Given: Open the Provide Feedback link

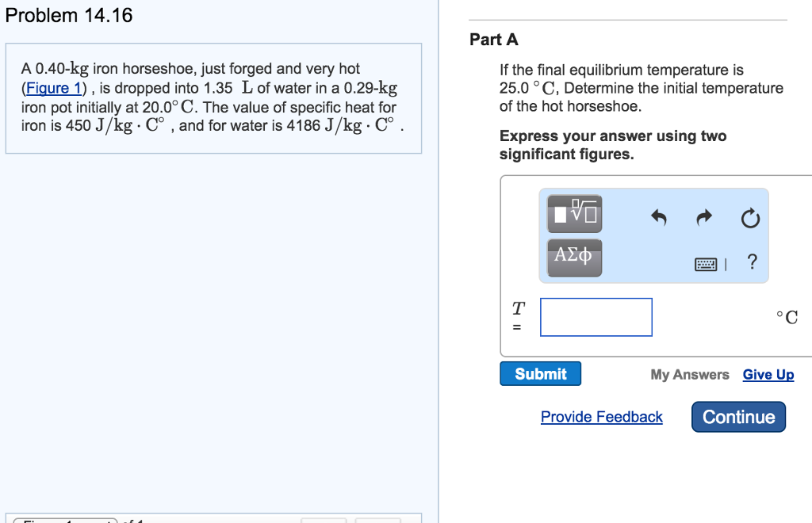Looking at the screenshot, I should pyautogui.click(x=601, y=417).
